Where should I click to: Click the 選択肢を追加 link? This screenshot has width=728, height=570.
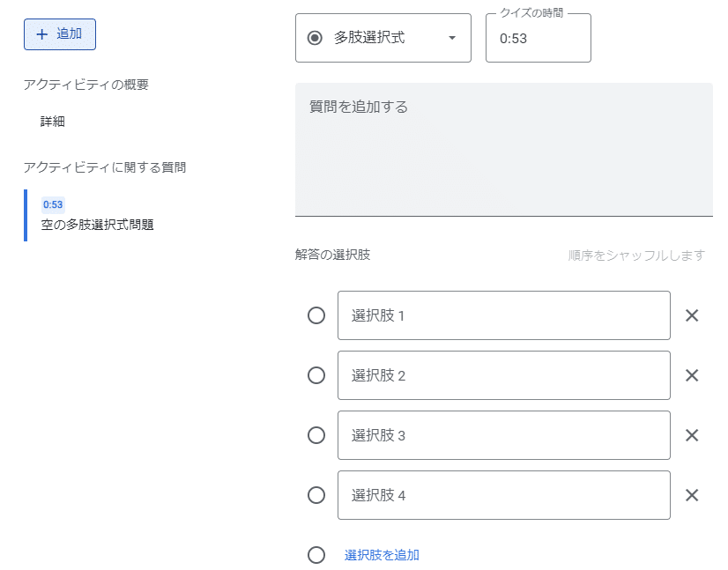382,555
